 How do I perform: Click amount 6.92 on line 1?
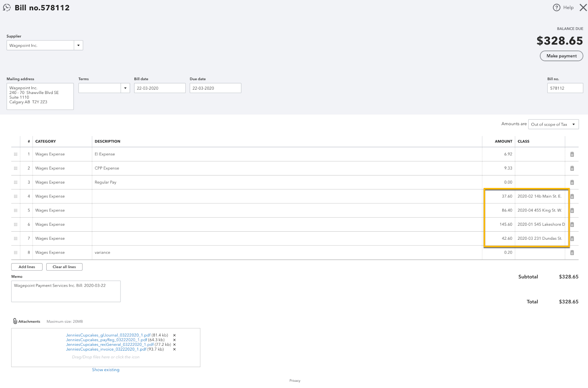(508, 154)
